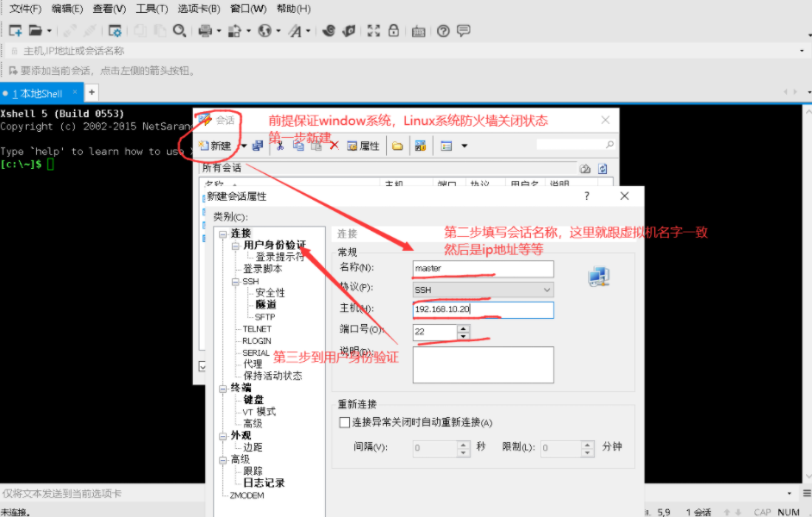This screenshot has width=812, height=517.
Task: Lock the screen with the padlock icon
Action: pyautogui.click(x=393, y=31)
